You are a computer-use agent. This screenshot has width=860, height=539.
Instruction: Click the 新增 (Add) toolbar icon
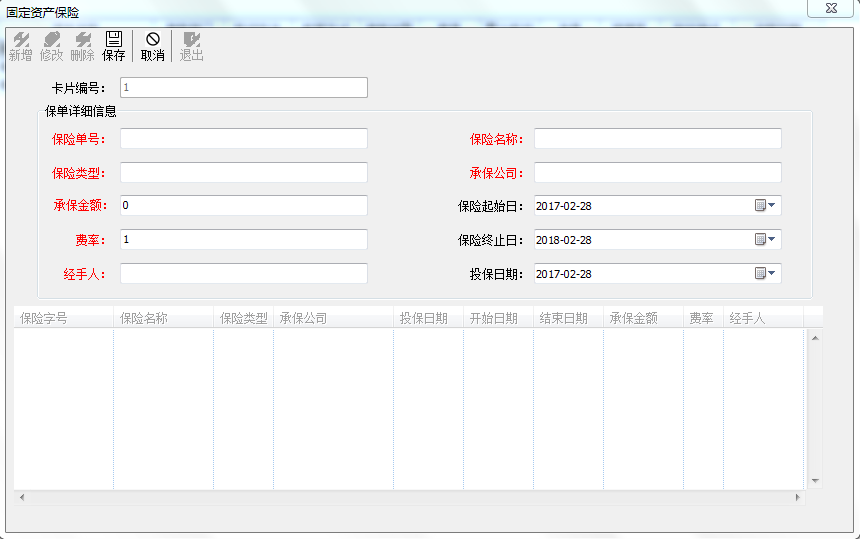(20, 46)
